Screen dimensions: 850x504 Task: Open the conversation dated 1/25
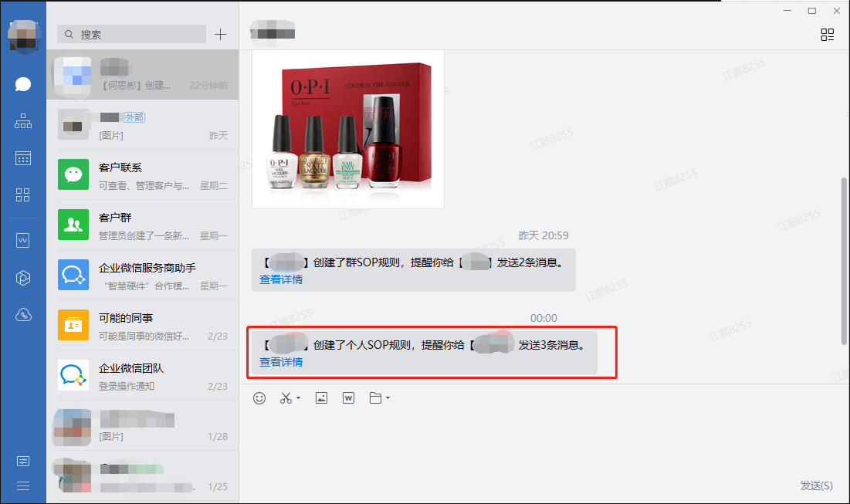pyautogui.click(x=143, y=475)
